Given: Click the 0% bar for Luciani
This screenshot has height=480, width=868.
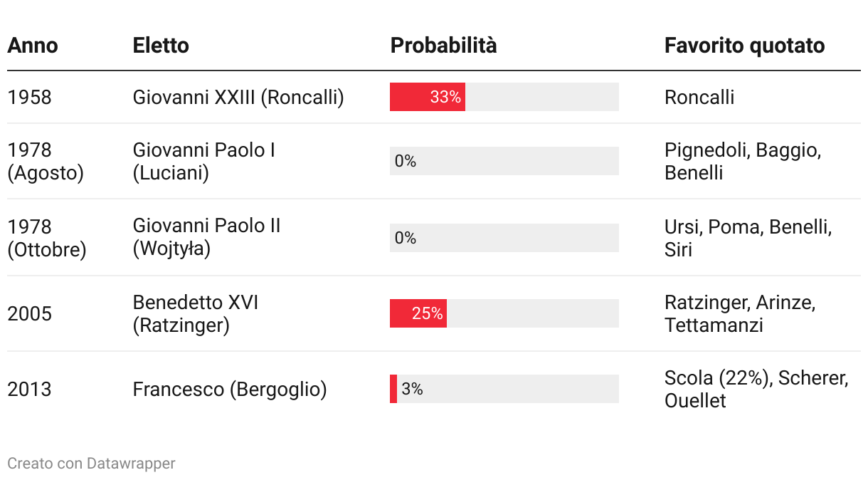Looking at the screenshot, I should 504,161.
